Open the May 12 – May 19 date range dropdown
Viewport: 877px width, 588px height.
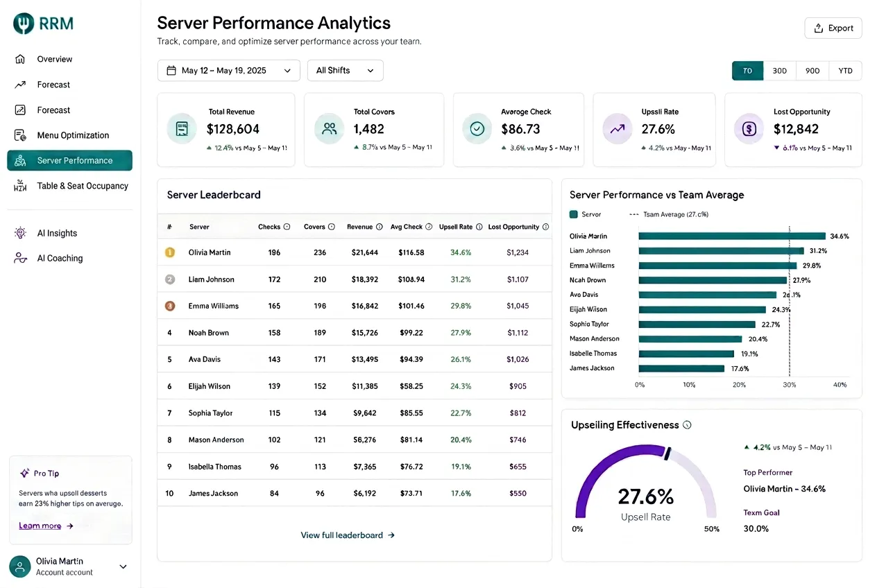(229, 71)
